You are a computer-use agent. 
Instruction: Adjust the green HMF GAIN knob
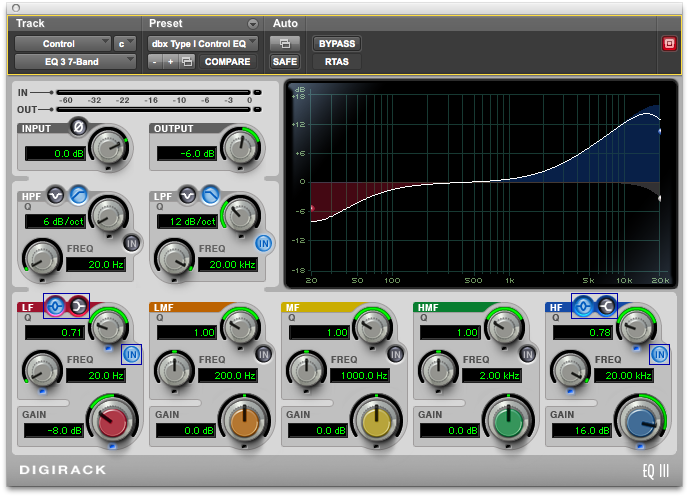click(508, 421)
